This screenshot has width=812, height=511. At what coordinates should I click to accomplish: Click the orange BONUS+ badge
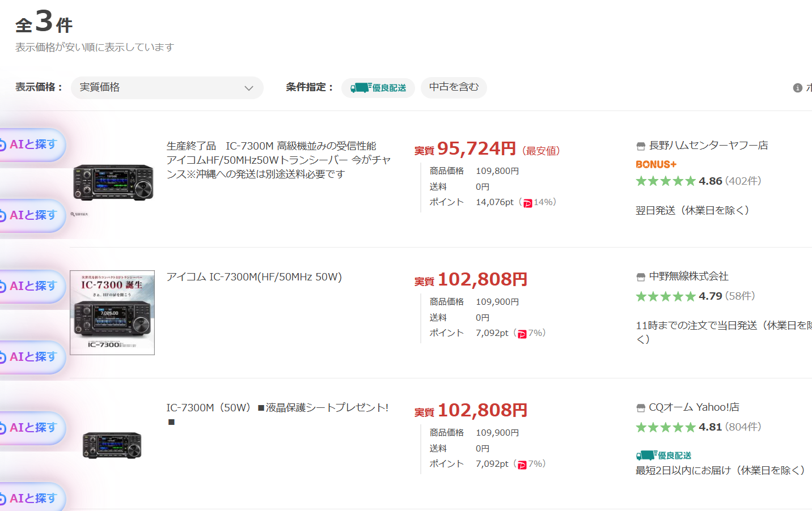coord(656,164)
